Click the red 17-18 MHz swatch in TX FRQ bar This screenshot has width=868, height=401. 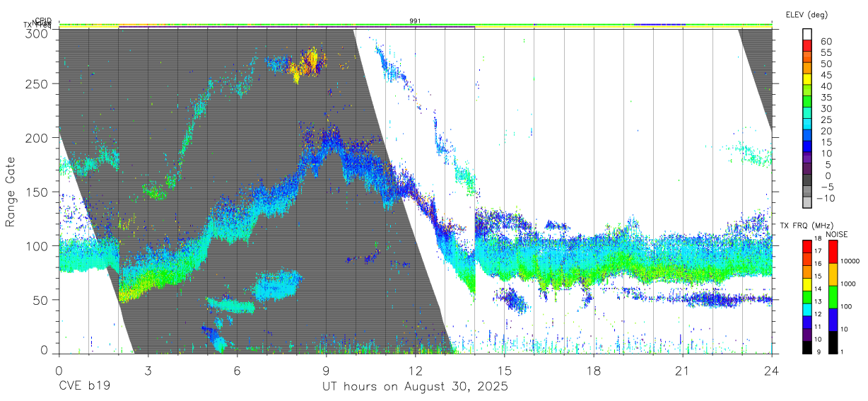(807, 245)
